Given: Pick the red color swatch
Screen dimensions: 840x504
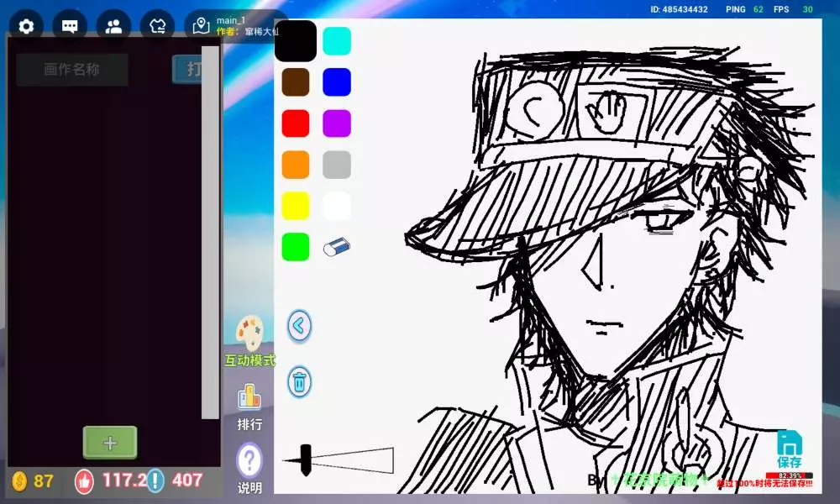Looking at the screenshot, I should tap(296, 123).
